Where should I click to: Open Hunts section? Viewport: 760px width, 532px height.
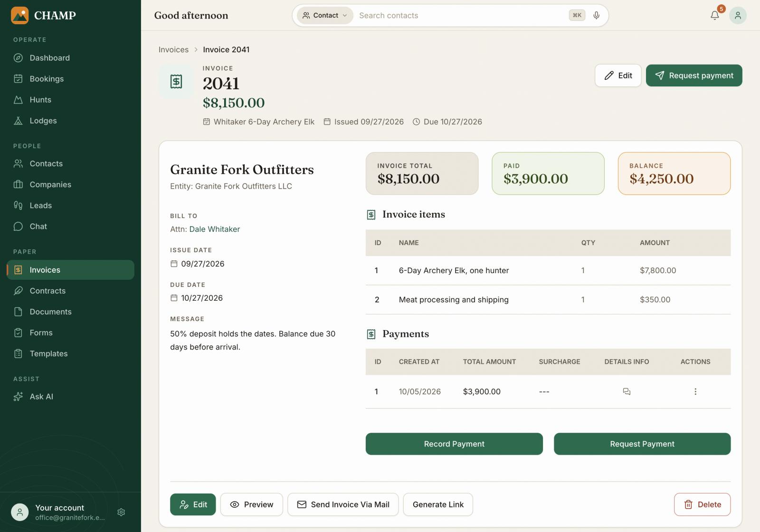point(70,100)
